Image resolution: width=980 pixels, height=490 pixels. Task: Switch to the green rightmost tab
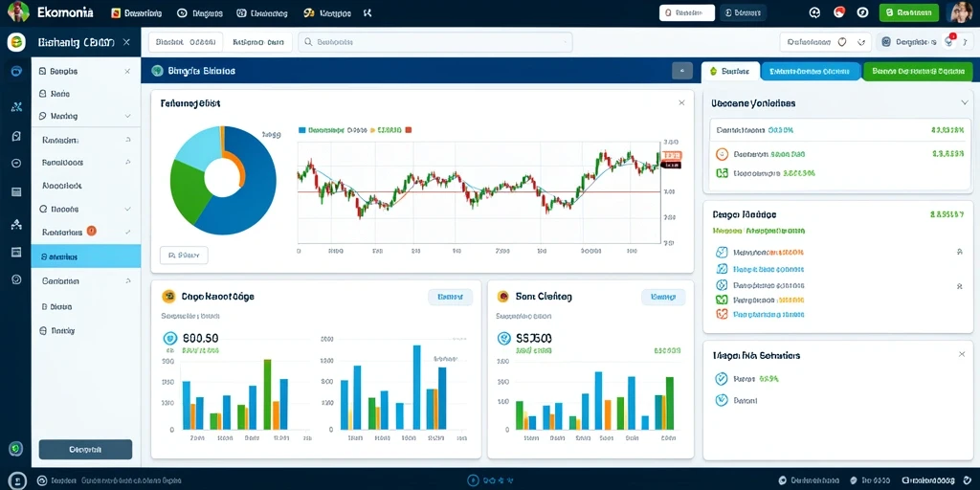click(x=918, y=71)
